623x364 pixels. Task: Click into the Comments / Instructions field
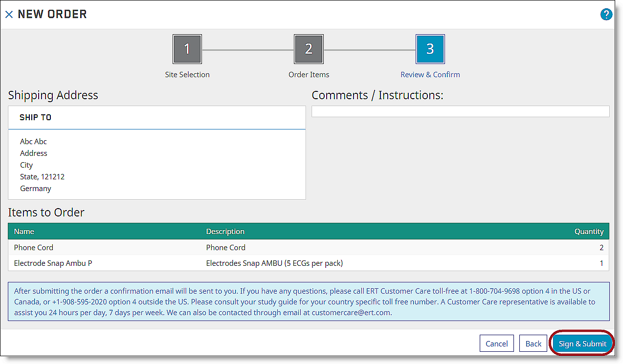pyautogui.click(x=460, y=111)
